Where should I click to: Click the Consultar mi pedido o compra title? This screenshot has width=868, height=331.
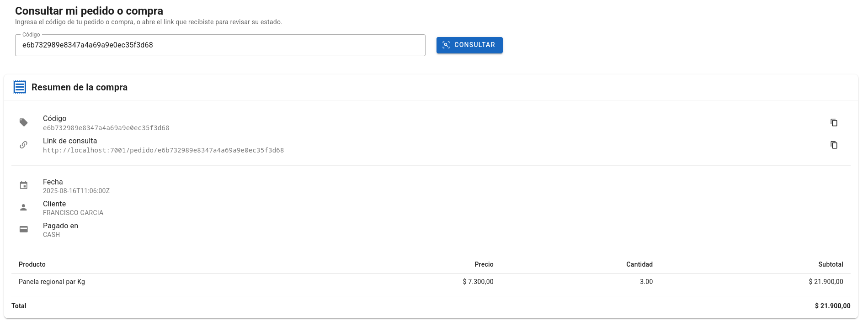tap(89, 11)
